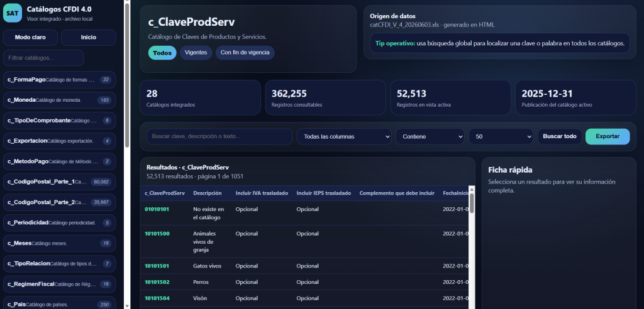Open the c_Pais catalog
The height and width of the screenshot is (309, 644).
tap(60, 304)
